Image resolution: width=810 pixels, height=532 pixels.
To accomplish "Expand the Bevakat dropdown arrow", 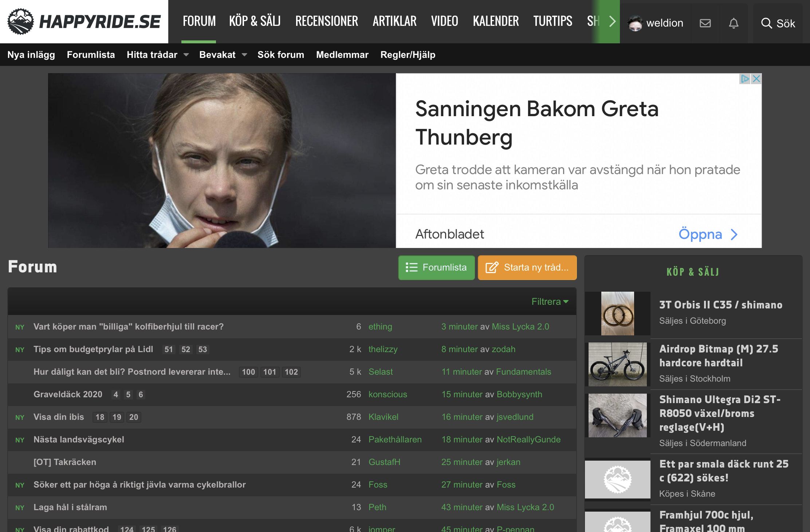I will tap(244, 55).
